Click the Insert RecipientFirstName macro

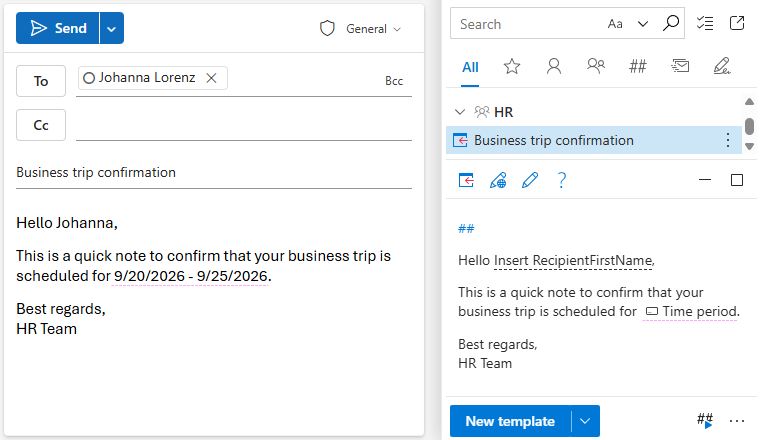[x=573, y=261]
